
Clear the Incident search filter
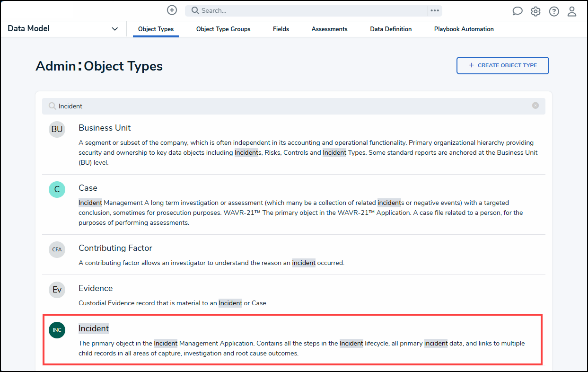point(535,106)
